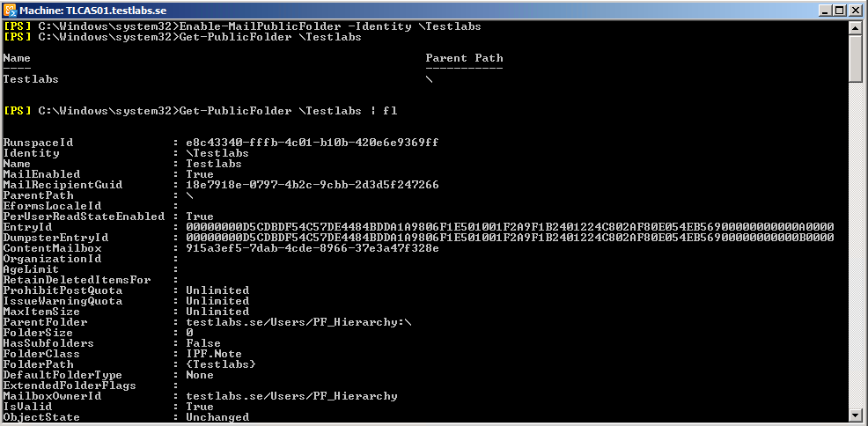Click the DumpsterEntryId hexadecimal value
Image resolution: width=868 pixels, height=426 pixels.
tap(510, 238)
